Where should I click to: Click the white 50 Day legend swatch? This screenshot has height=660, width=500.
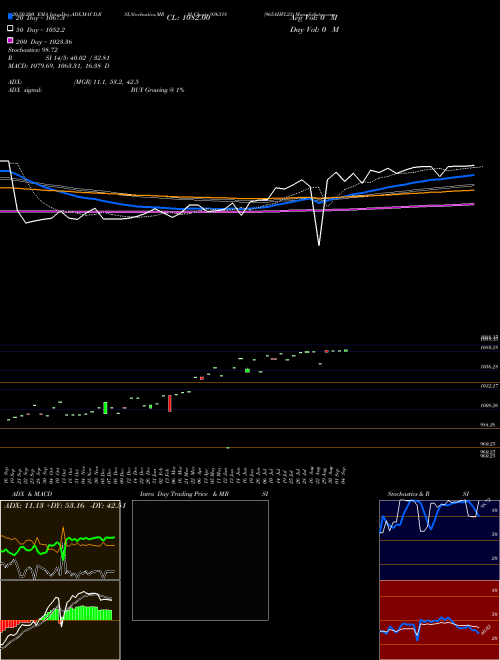click(x=10, y=29)
